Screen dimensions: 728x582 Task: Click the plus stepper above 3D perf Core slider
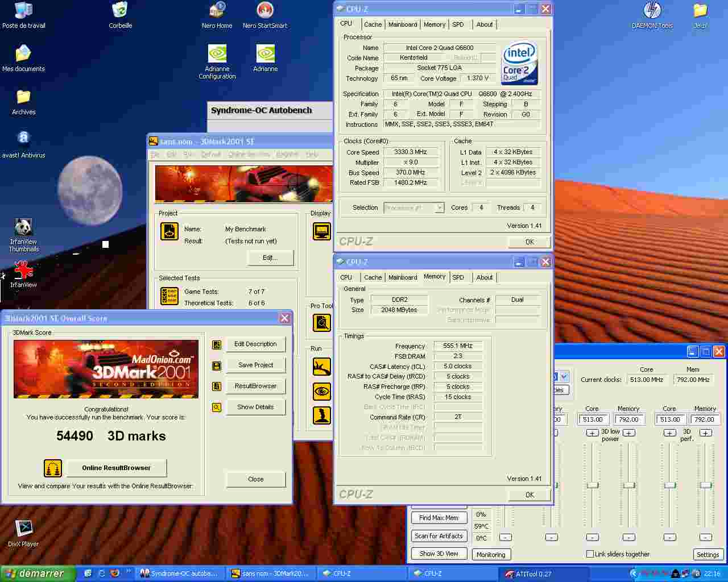point(670,433)
